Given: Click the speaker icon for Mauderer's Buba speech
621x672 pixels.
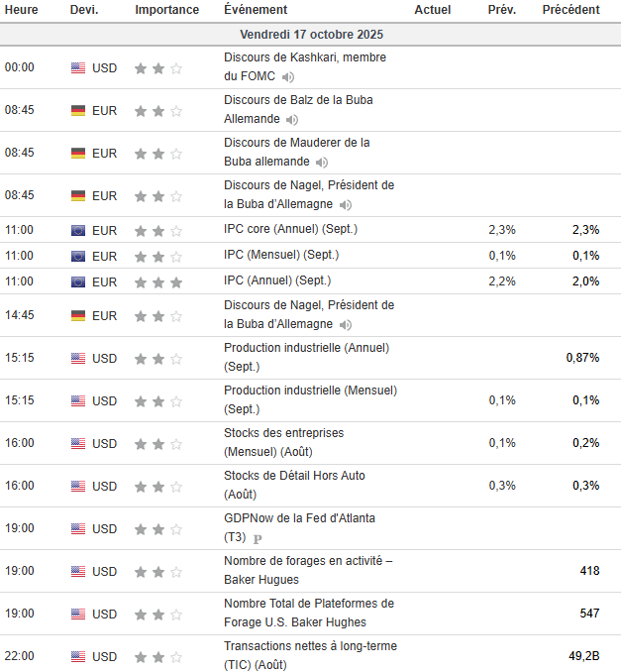Looking at the screenshot, I should click(321, 162).
